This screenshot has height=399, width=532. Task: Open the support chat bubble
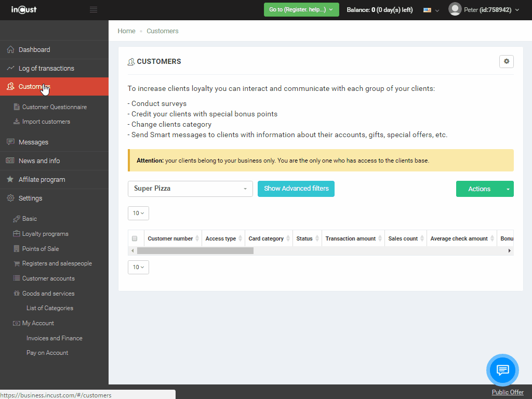point(502,370)
